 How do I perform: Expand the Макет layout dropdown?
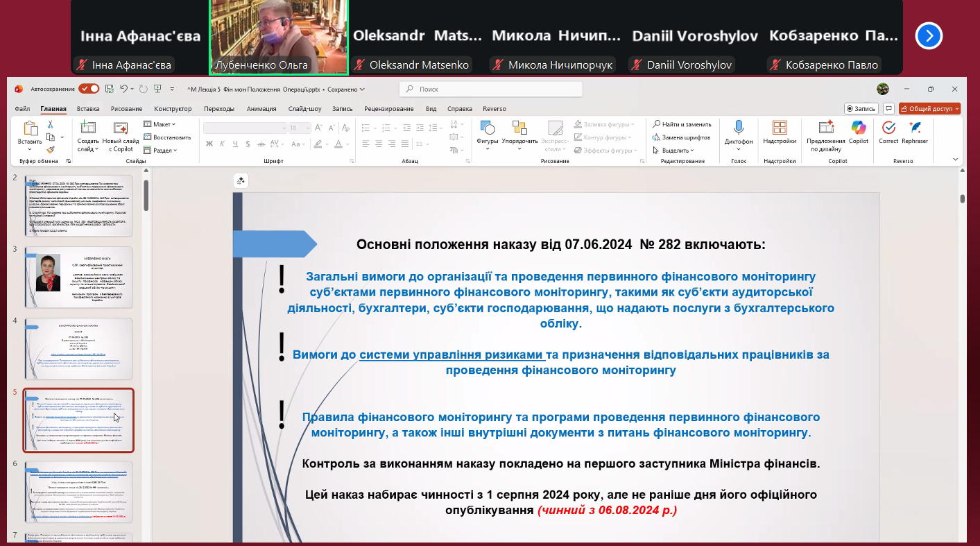coord(160,124)
